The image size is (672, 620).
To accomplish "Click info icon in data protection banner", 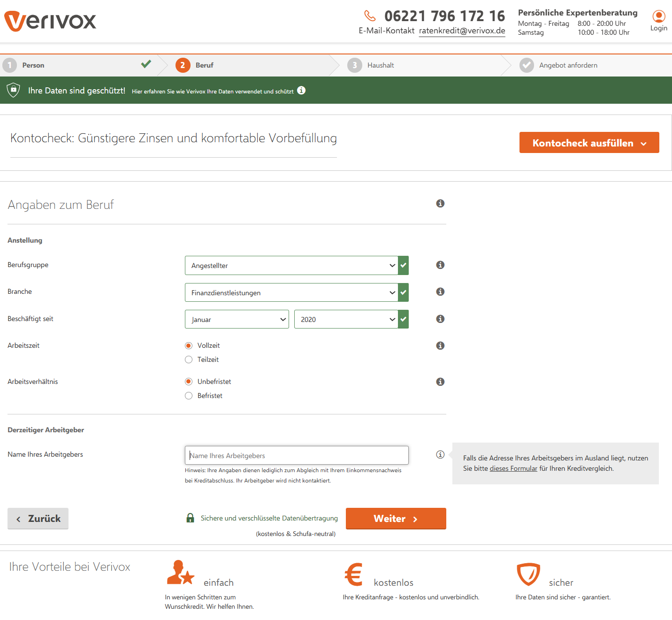I will click(301, 91).
